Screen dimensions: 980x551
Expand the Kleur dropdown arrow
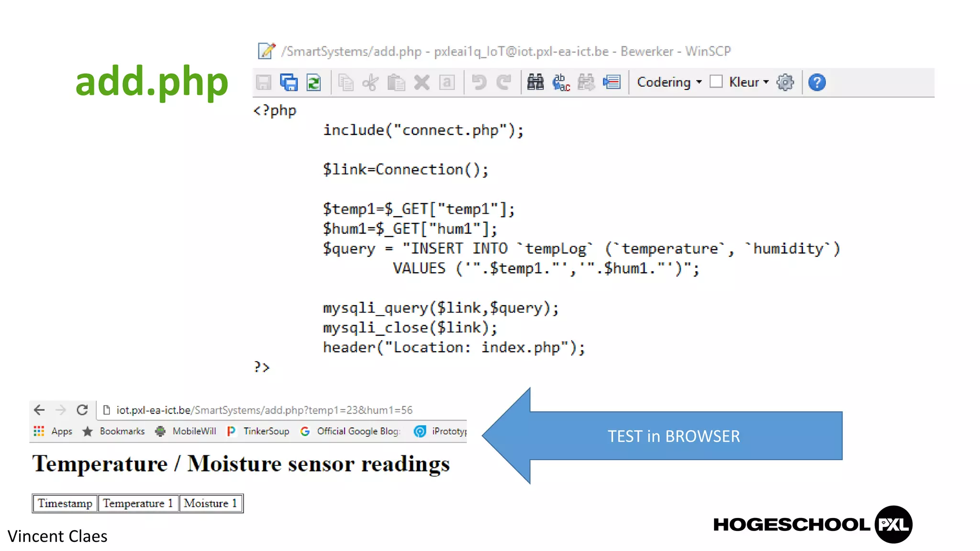click(766, 82)
